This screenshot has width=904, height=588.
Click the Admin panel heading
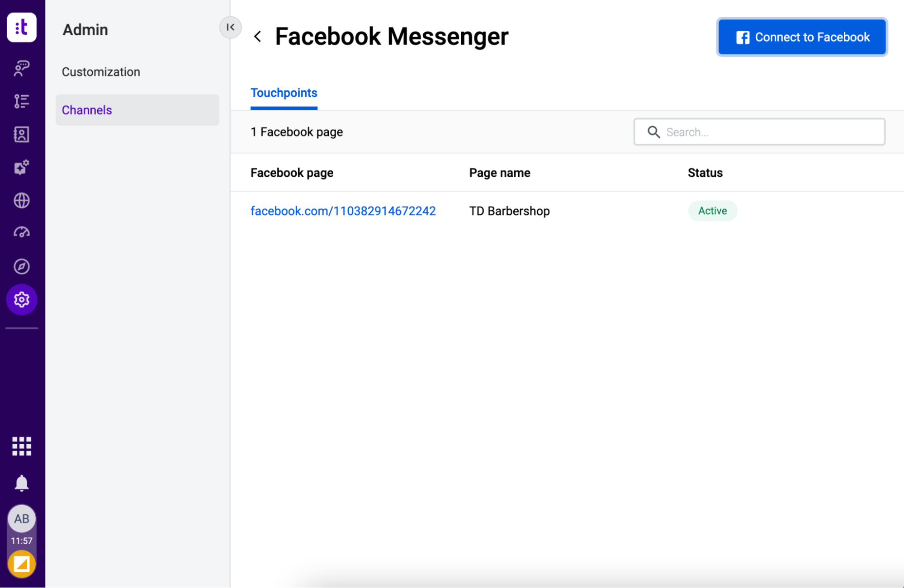pos(85,30)
